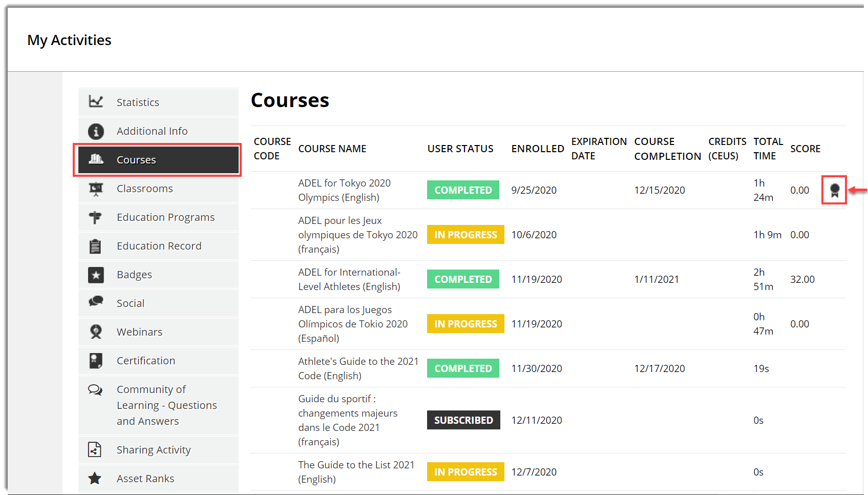Viewport: 868px width, 495px height.
Task: Open Education Programs
Action: [x=158, y=217]
